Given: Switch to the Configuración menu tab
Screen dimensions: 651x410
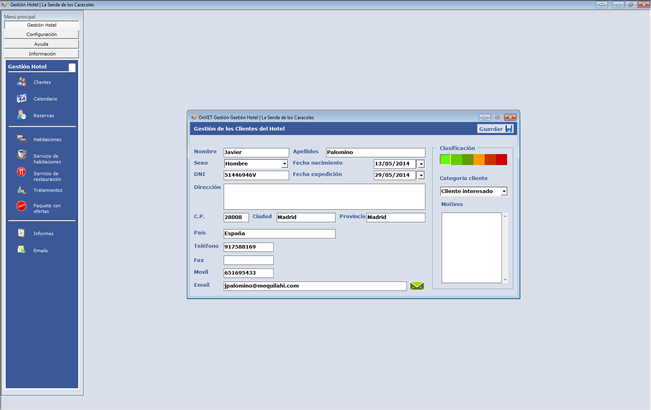Looking at the screenshot, I should pyautogui.click(x=41, y=34).
